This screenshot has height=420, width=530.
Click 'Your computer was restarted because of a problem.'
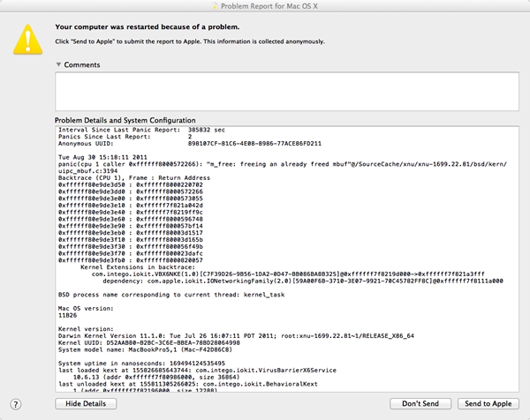147,27
